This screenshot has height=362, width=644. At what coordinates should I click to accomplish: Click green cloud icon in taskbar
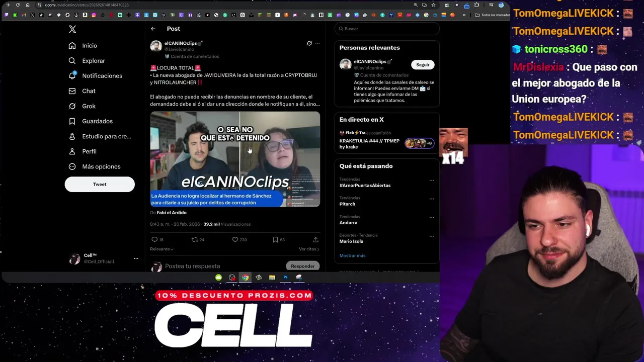point(218,278)
